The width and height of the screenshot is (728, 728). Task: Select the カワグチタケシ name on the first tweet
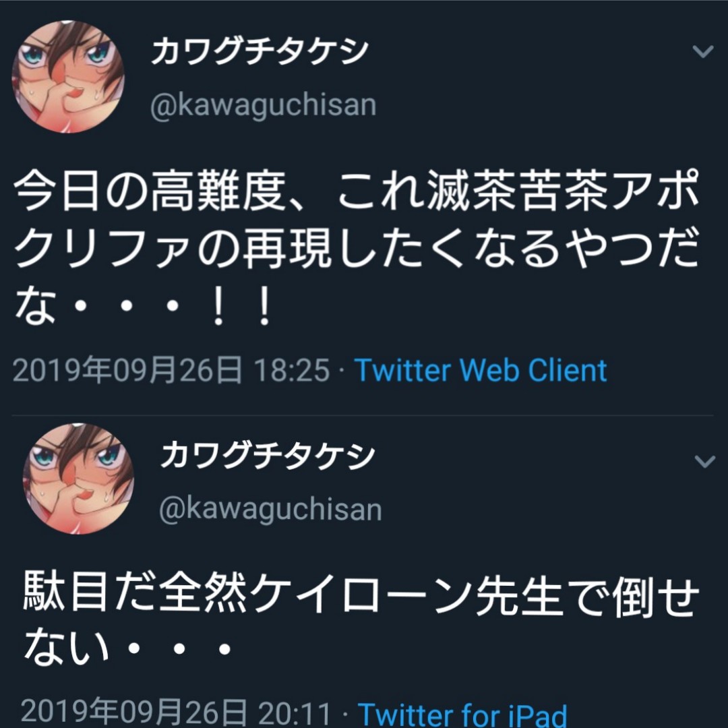tap(260, 51)
